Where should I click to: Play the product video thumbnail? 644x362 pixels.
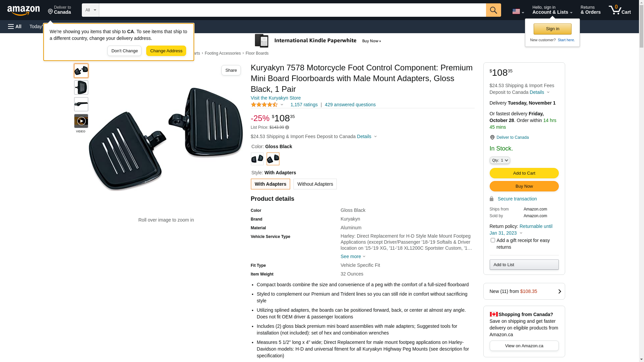point(81,121)
